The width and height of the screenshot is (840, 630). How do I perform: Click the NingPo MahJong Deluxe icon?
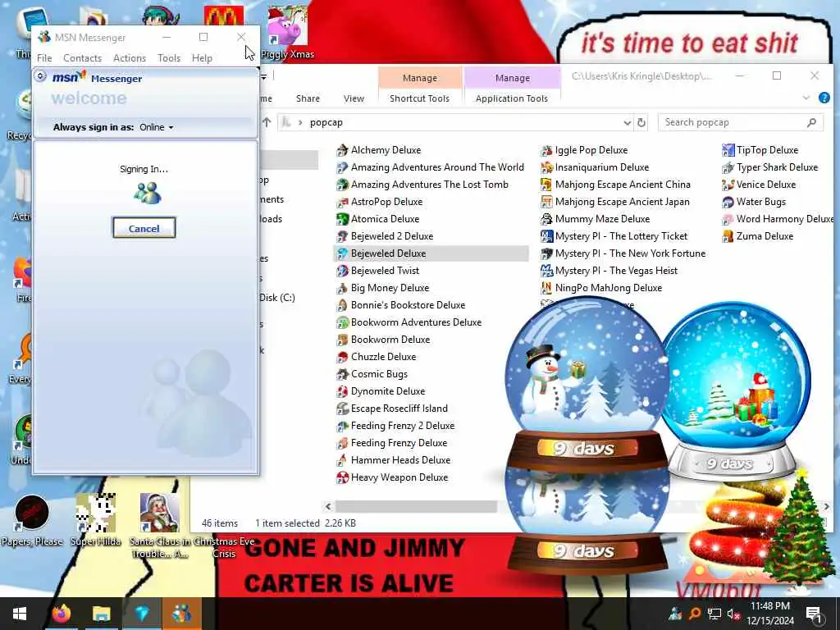point(546,288)
